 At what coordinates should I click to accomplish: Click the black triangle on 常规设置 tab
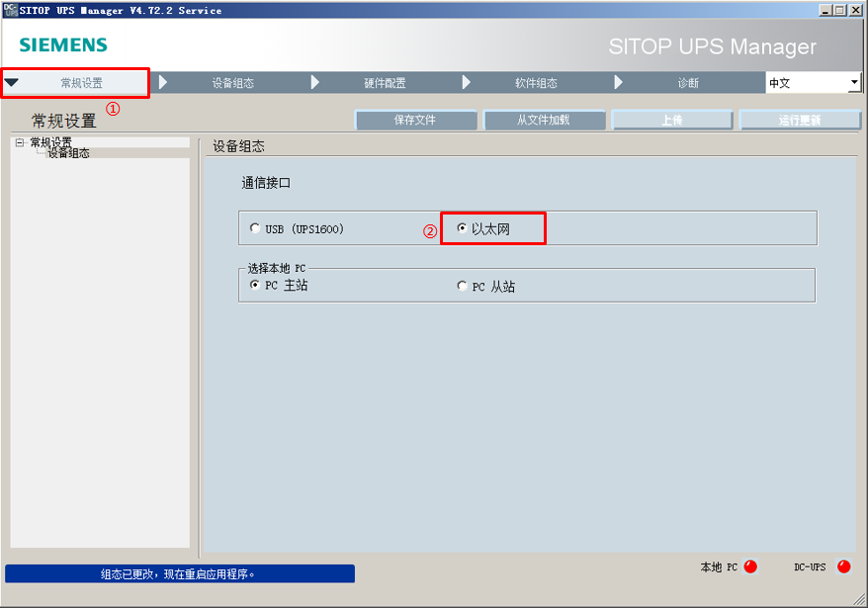coord(13,83)
